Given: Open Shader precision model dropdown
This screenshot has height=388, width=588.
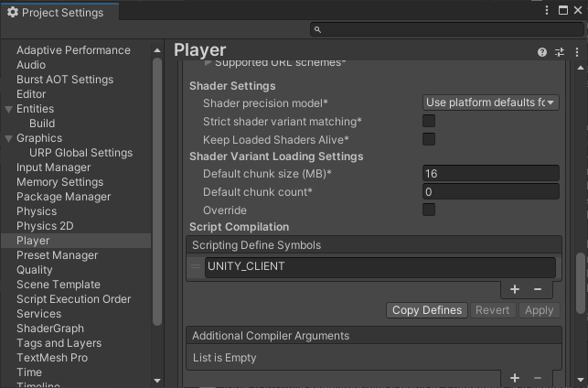Looking at the screenshot, I should pos(490,102).
